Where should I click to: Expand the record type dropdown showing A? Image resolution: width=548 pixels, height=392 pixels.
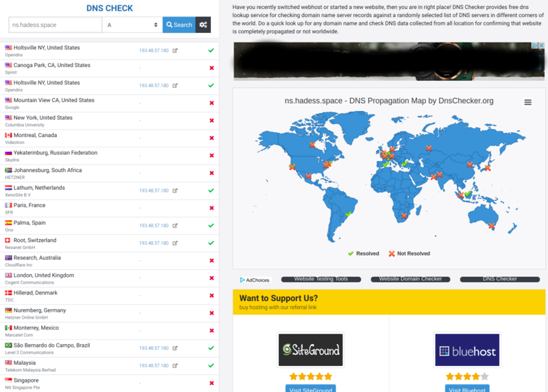[132, 25]
